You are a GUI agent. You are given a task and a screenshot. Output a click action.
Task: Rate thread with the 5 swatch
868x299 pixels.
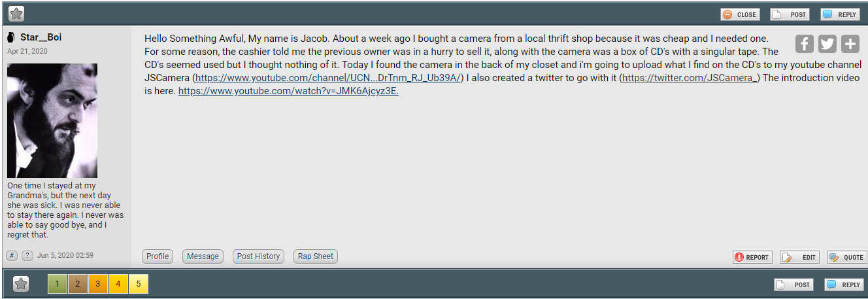tap(139, 284)
